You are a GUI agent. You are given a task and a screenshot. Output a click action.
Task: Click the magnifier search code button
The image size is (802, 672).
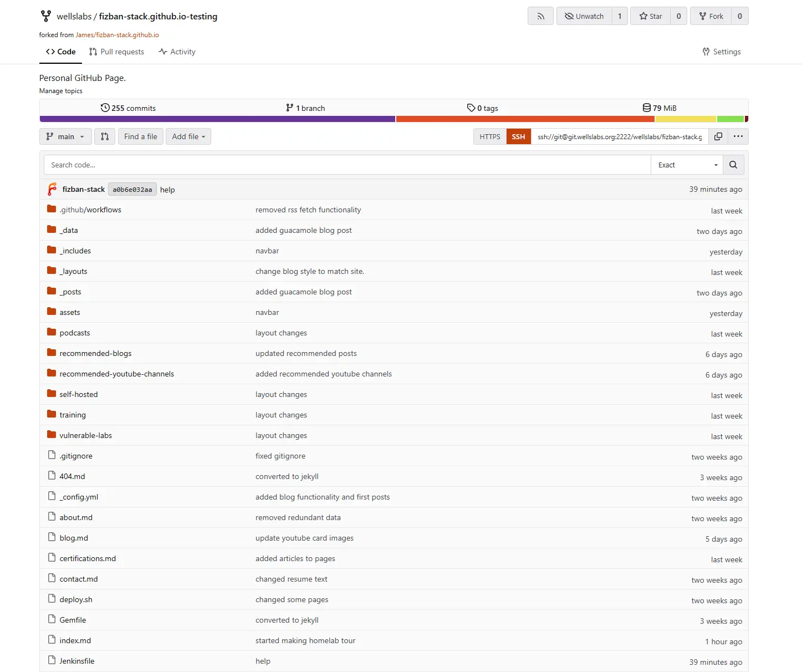[733, 165]
